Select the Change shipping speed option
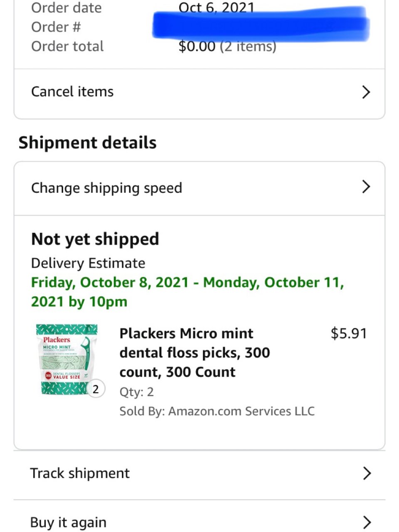Viewport: 399px width, 532px height. 106,188
